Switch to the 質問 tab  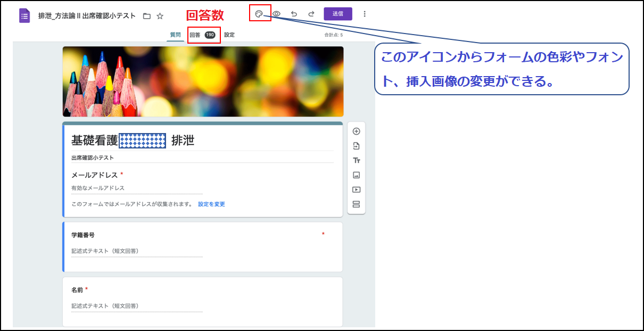(175, 35)
